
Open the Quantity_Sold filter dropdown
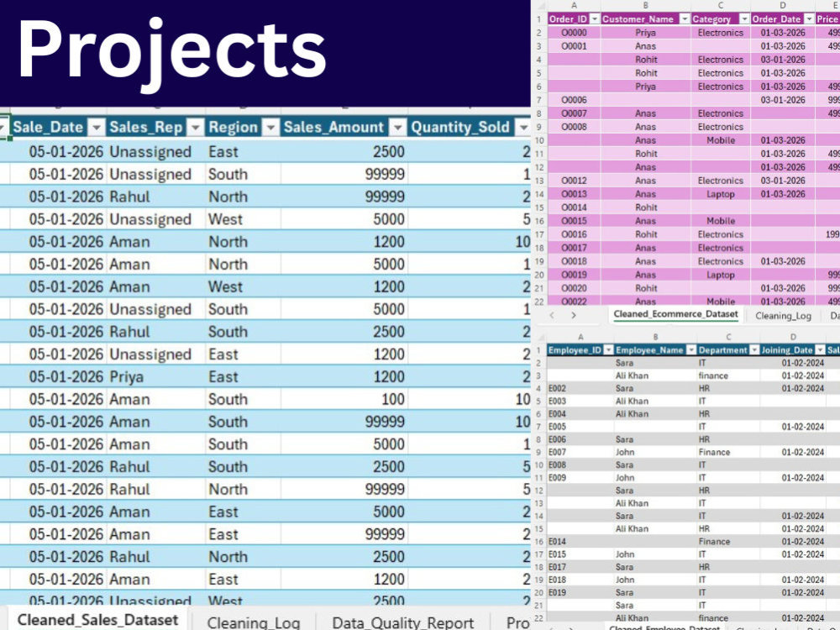(x=522, y=128)
